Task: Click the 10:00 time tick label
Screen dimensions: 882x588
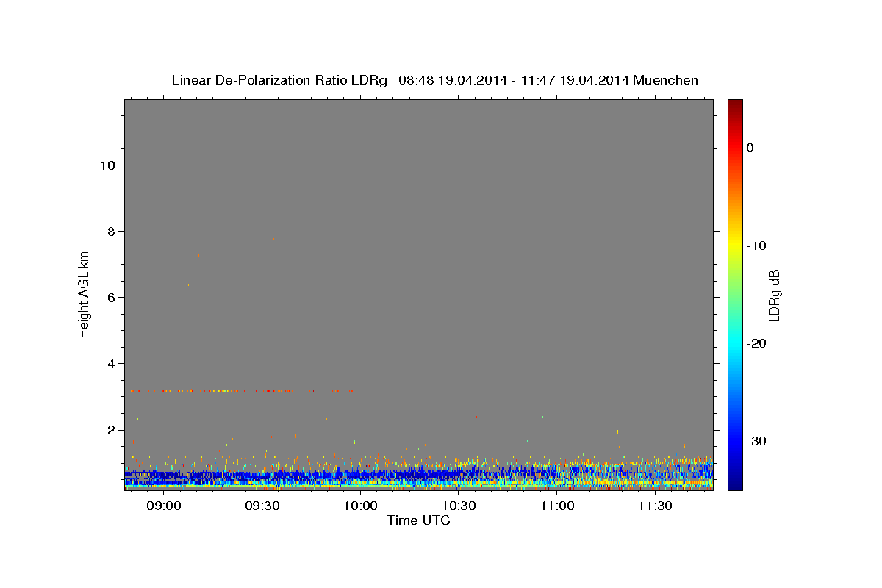Action: [x=360, y=506]
